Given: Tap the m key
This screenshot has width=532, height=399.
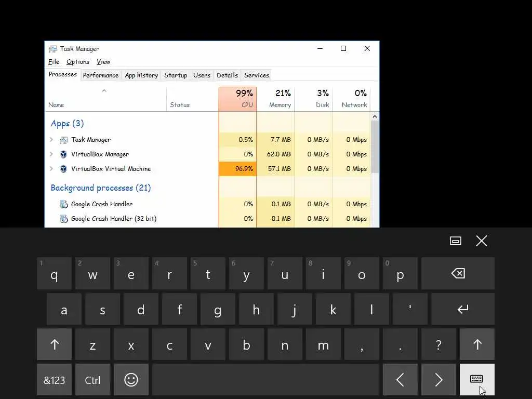Looking at the screenshot, I should tap(323, 344).
